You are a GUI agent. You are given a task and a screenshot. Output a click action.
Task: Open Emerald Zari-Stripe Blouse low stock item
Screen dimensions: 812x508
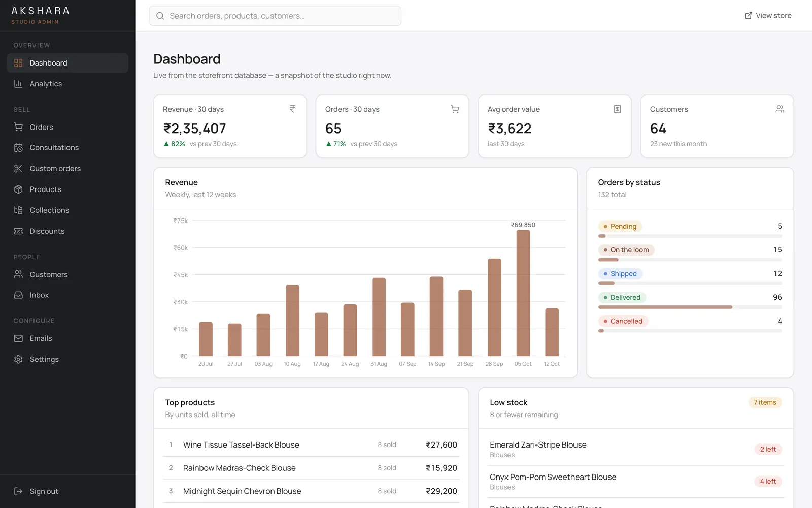pyautogui.click(x=636, y=449)
